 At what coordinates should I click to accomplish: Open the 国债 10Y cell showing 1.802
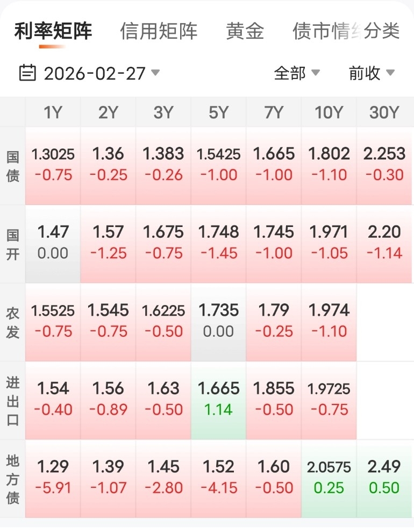[x=329, y=166]
